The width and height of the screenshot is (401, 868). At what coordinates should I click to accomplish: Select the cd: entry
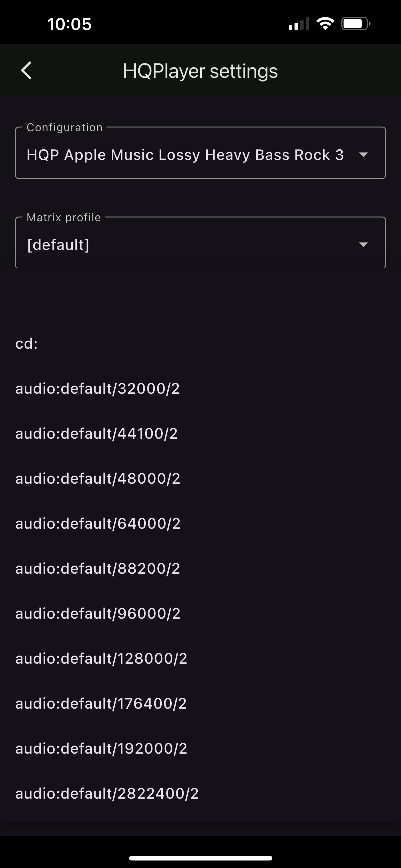[27, 344]
